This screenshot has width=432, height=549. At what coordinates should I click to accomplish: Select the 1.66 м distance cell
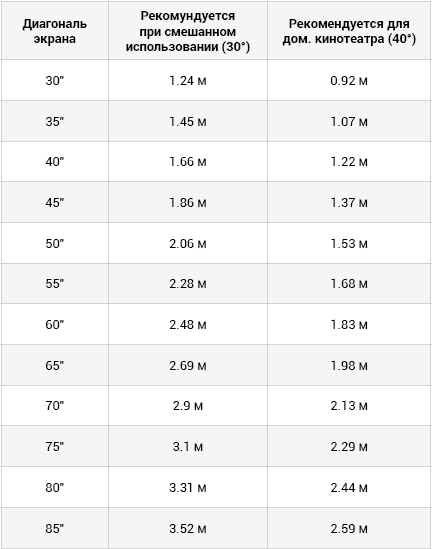coord(188,162)
